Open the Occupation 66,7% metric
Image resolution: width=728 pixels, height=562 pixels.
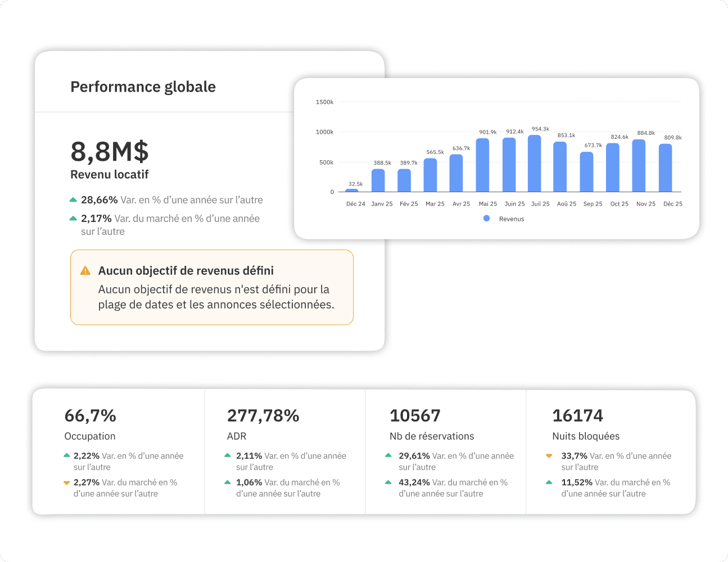(90, 416)
